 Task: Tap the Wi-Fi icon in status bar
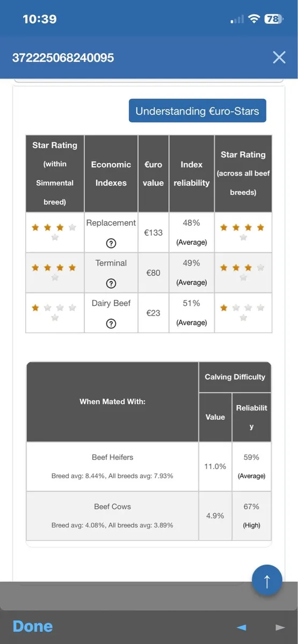coord(253,19)
